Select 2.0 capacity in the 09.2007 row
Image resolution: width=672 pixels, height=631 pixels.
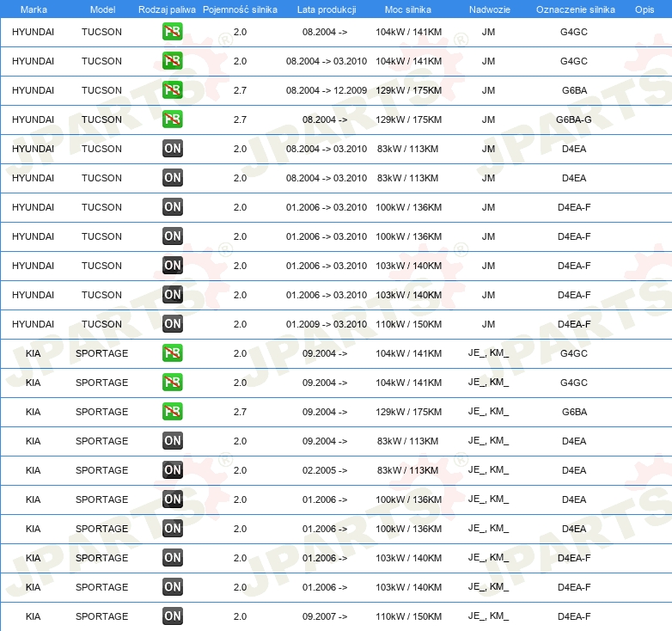click(x=240, y=616)
